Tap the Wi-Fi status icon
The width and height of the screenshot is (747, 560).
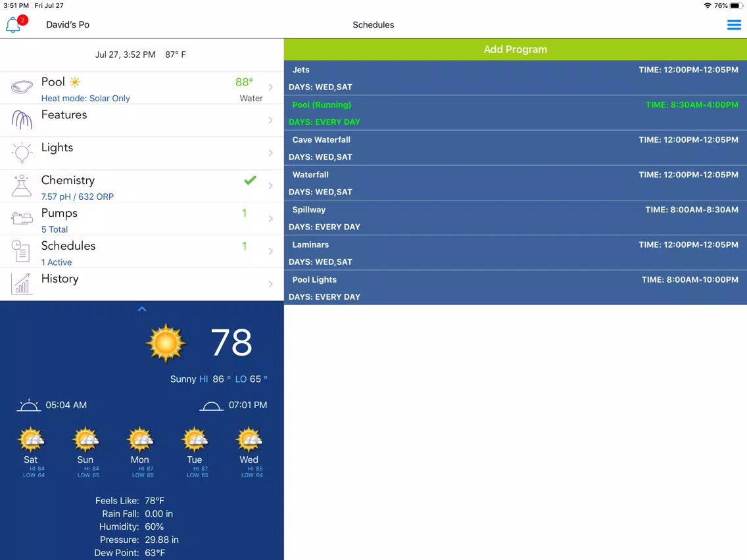tap(708, 6)
